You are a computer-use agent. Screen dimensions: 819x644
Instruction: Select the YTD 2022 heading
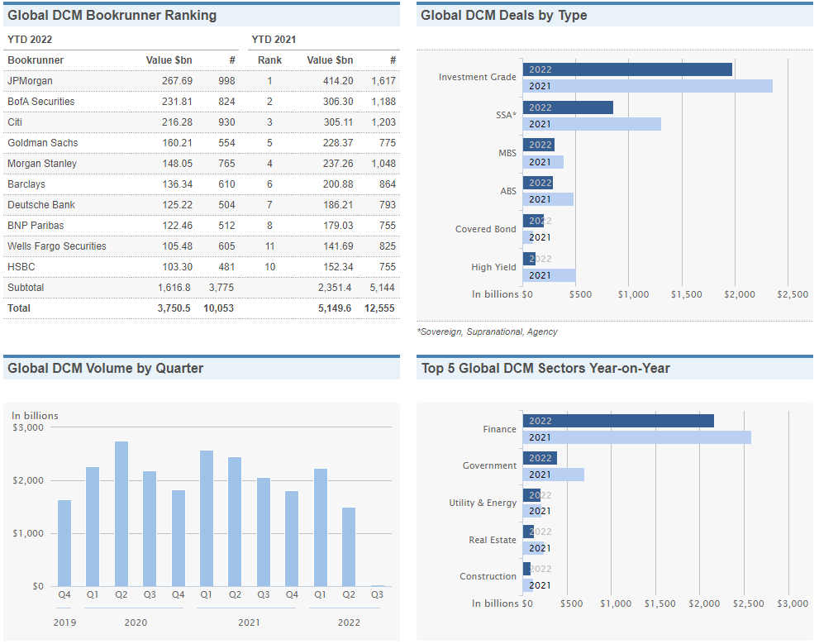pyautogui.click(x=30, y=40)
